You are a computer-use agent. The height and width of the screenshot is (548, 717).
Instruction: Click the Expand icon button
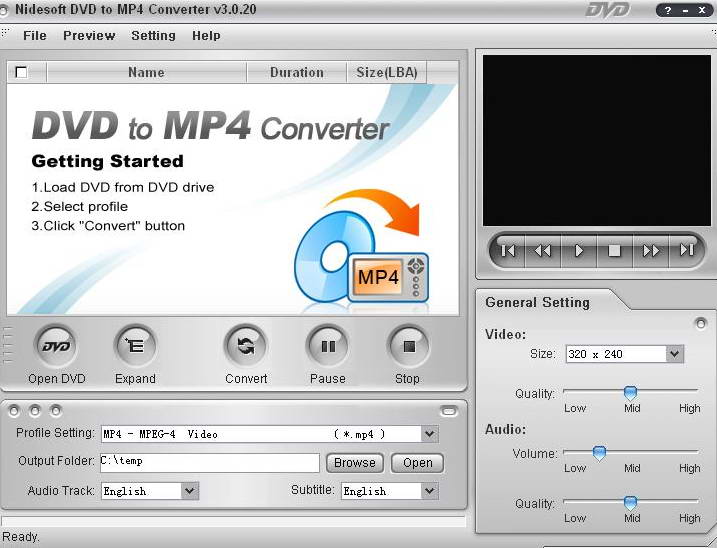135,346
